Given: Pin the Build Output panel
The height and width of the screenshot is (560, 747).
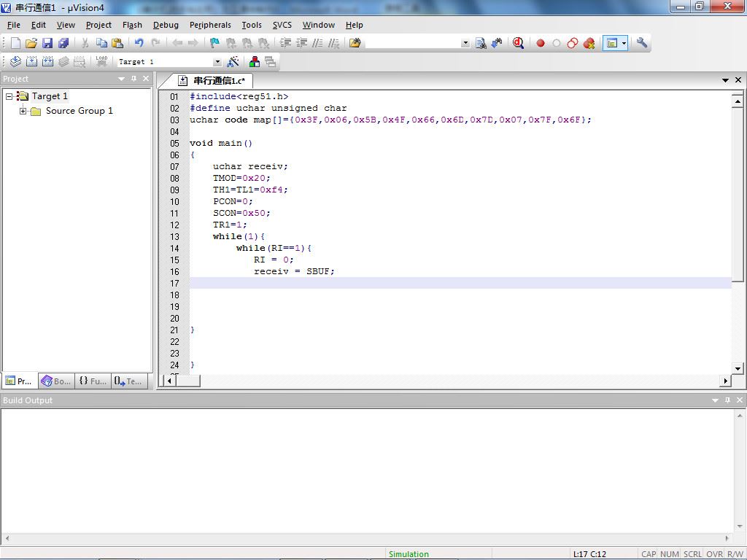Looking at the screenshot, I should (727, 400).
